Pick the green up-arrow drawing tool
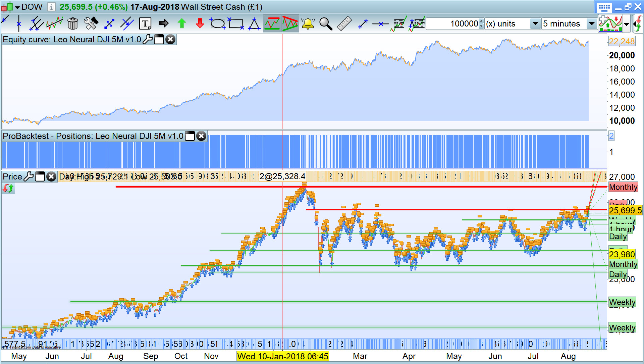This screenshot has width=644, height=364. 182,24
